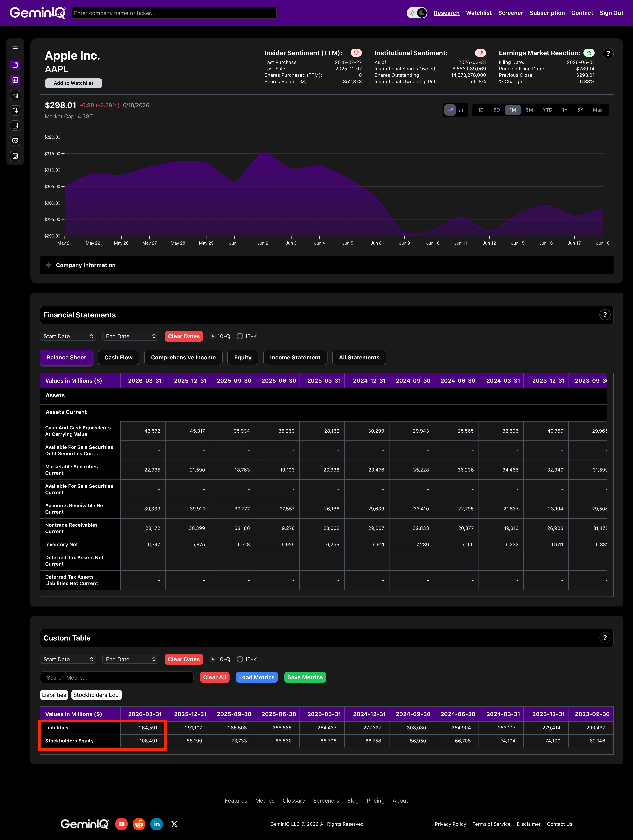Go to Screener in top navigation
Viewport: 633px width, 840px height.
511,13
